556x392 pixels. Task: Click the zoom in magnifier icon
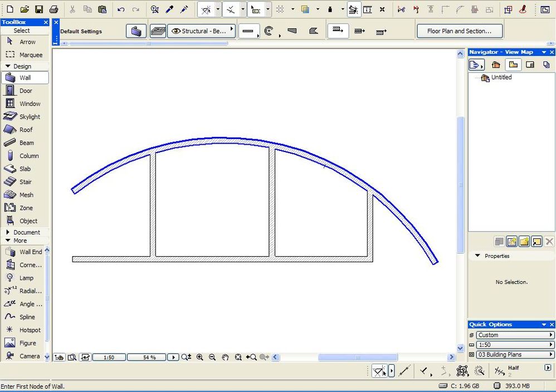click(199, 357)
